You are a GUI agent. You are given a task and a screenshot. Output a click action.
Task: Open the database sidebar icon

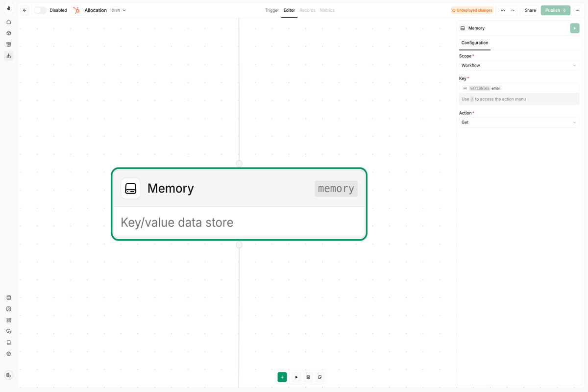[x=8, y=298]
